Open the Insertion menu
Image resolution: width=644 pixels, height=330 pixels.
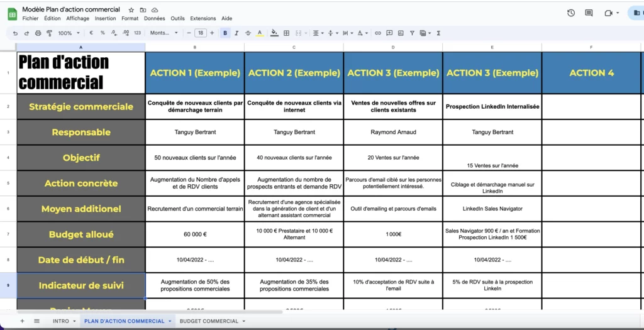click(x=105, y=18)
